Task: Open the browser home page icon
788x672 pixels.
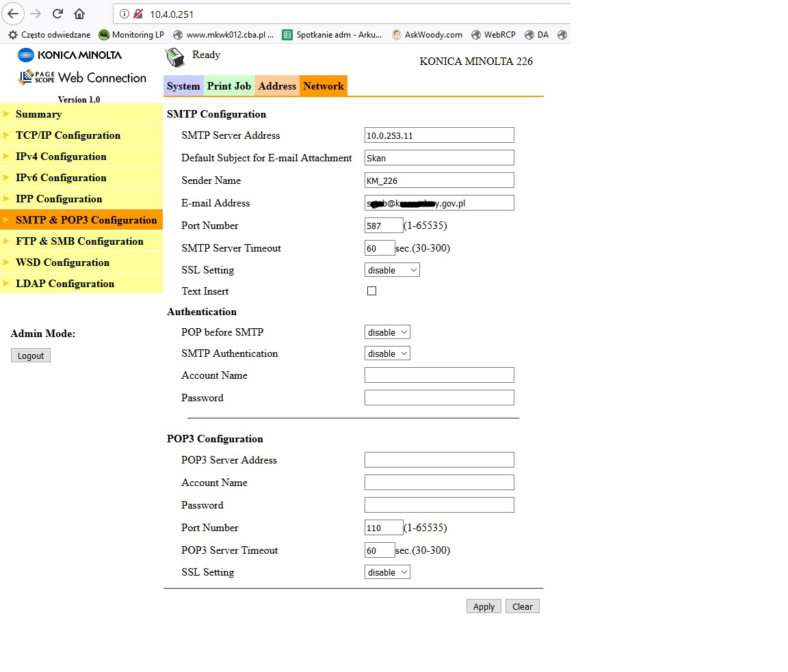Action: pos(79,14)
